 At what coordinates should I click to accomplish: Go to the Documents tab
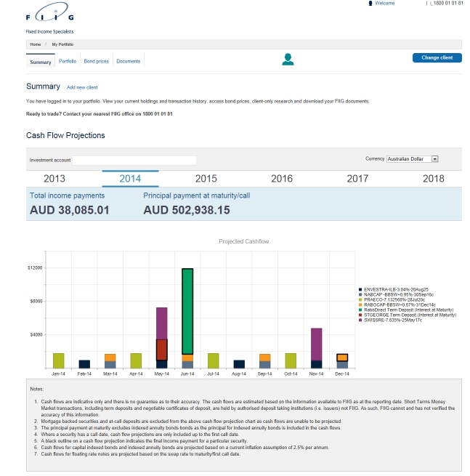click(129, 62)
